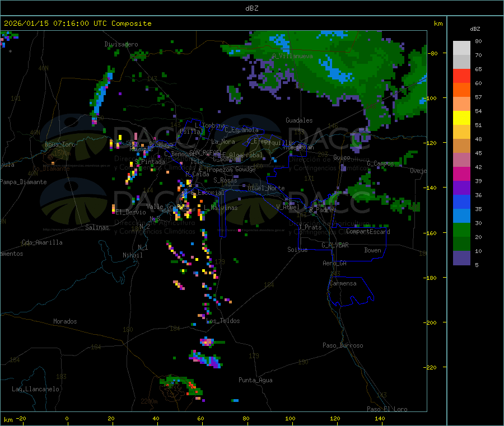Click the Bowen label
The width and height of the screenshot is (504, 426).
[x=372, y=250]
